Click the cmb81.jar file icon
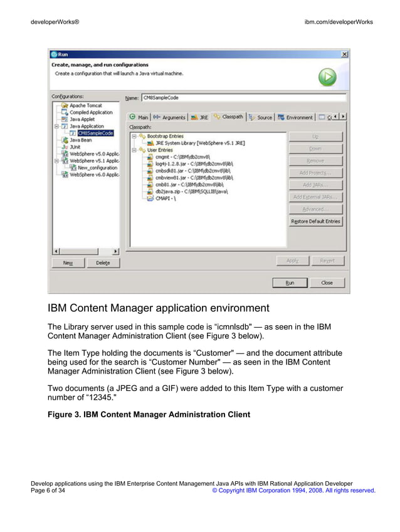The image size is (400, 532). point(150,185)
